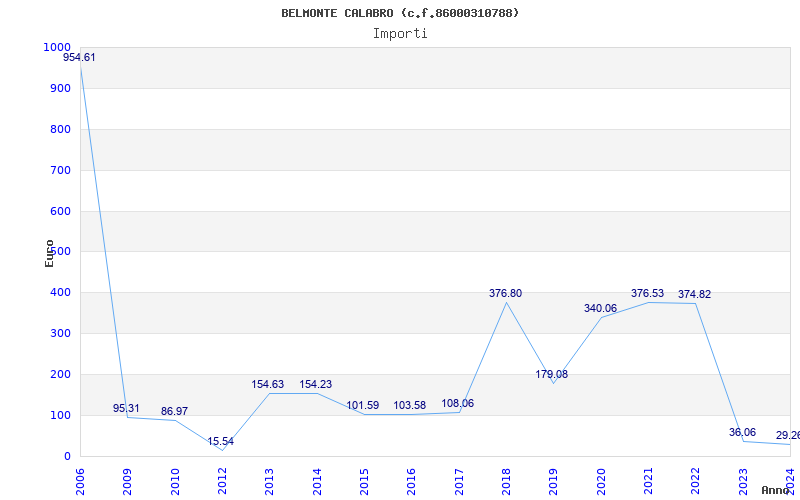Select the 374.82 data label

pos(694,294)
